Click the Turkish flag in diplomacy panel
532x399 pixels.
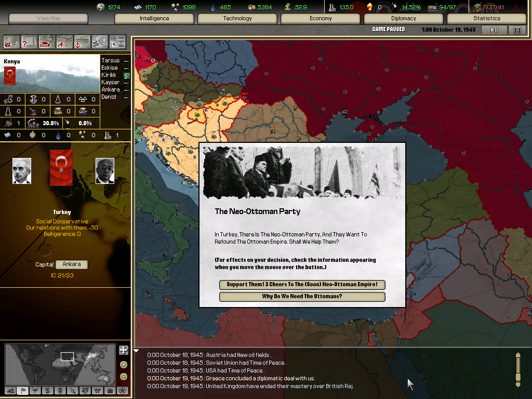tap(61, 168)
